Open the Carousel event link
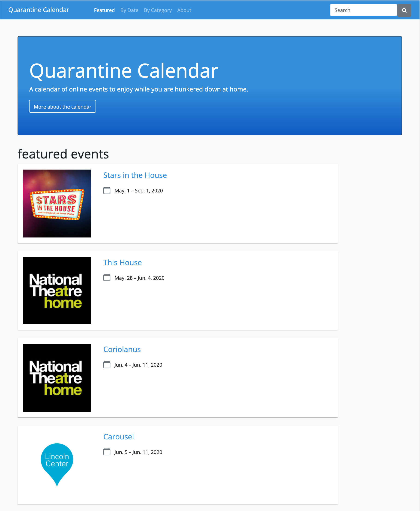This screenshot has height=511, width=420. click(119, 436)
